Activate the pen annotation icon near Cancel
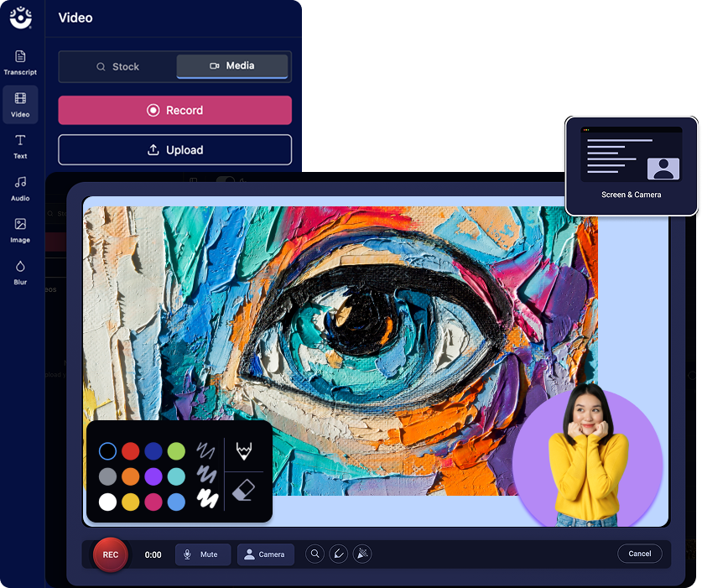Viewport: 702px width, 588px height. (x=338, y=554)
